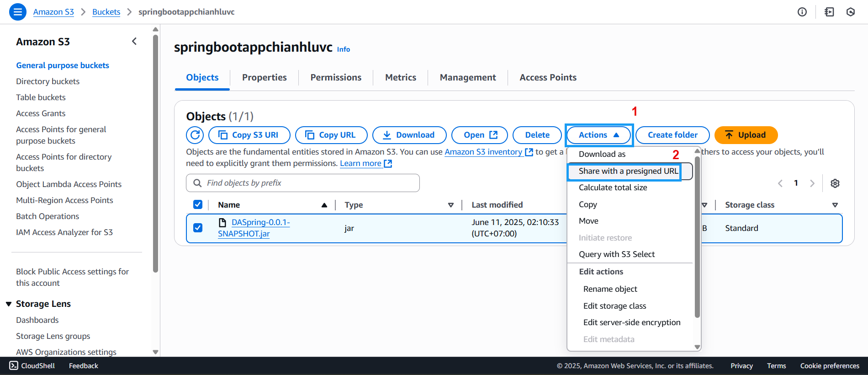Screen dimensions: 868x375
Task: Click external icon next to Amazon S3 inventory
Action: coord(529,152)
